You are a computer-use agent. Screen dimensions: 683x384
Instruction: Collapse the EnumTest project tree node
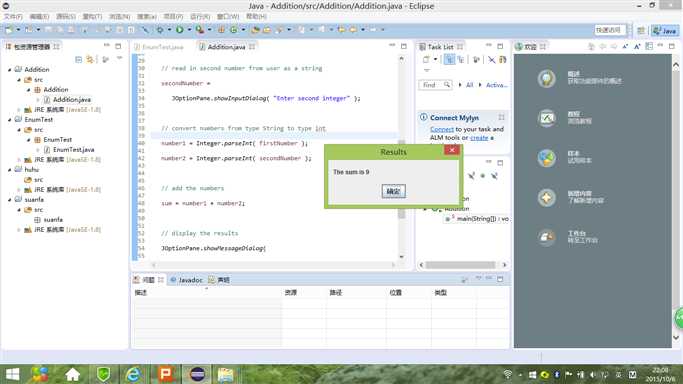point(10,120)
